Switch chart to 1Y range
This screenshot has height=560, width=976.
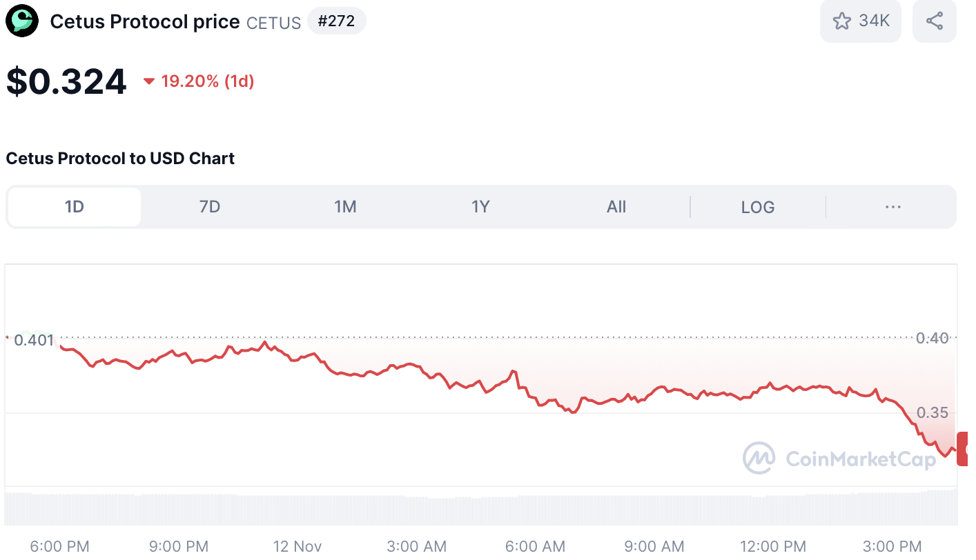pos(480,207)
